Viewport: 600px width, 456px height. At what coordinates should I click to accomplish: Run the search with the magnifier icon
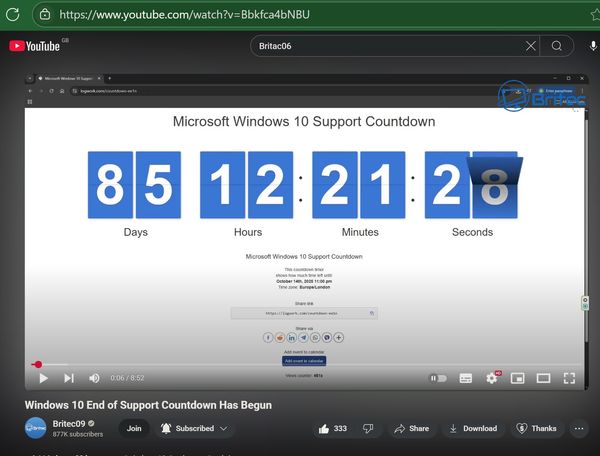tap(557, 46)
